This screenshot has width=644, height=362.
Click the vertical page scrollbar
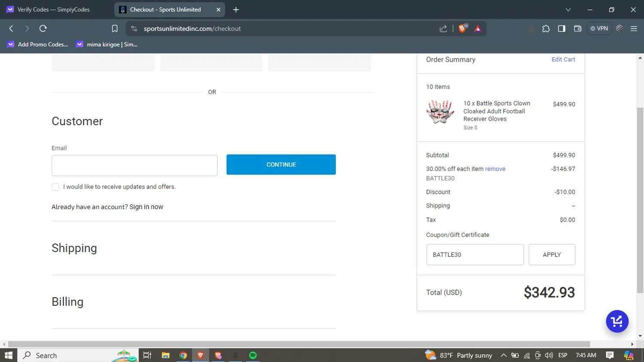click(640, 200)
